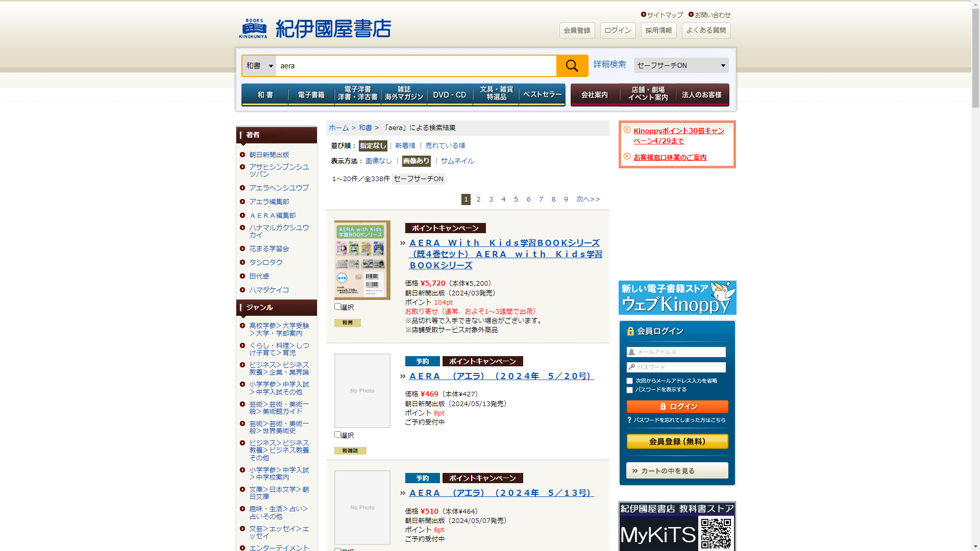Screen dimensions: 980x551
Task: Click the magnifying glass search button
Action: click(x=572, y=66)
